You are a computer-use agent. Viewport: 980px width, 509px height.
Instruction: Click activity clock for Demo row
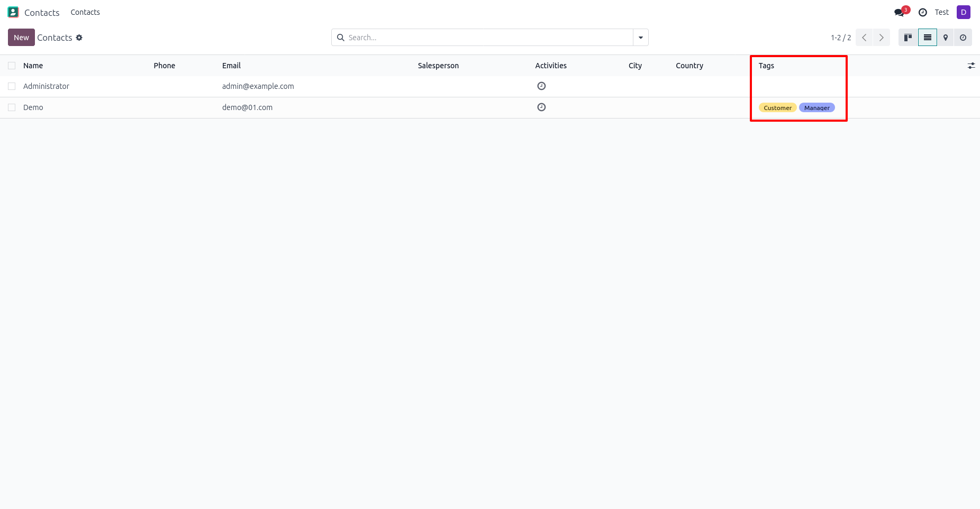(x=541, y=107)
